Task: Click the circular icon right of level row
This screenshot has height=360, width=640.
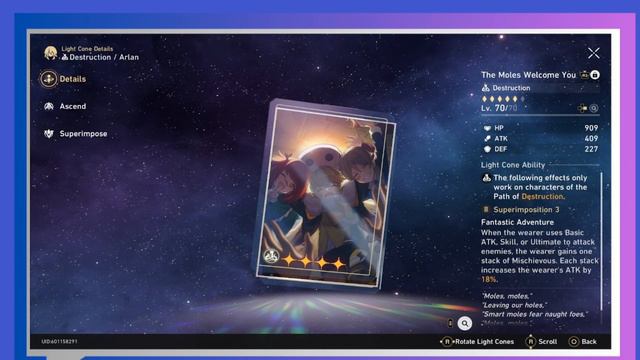Action: (x=594, y=108)
